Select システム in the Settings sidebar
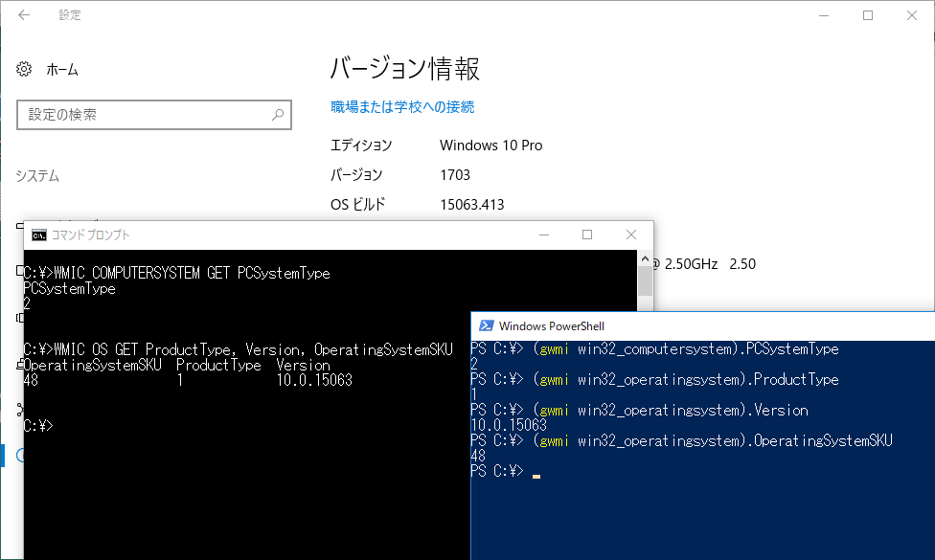The width and height of the screenshot is (935, 560). tap(34, 175)
